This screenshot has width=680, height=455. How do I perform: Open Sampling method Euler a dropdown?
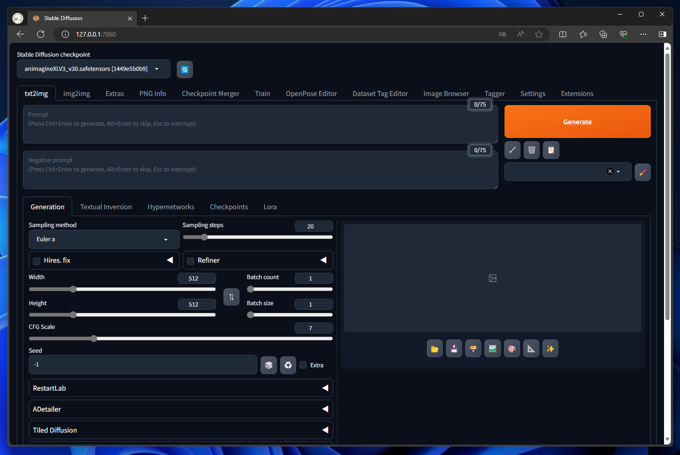(104, 239)
